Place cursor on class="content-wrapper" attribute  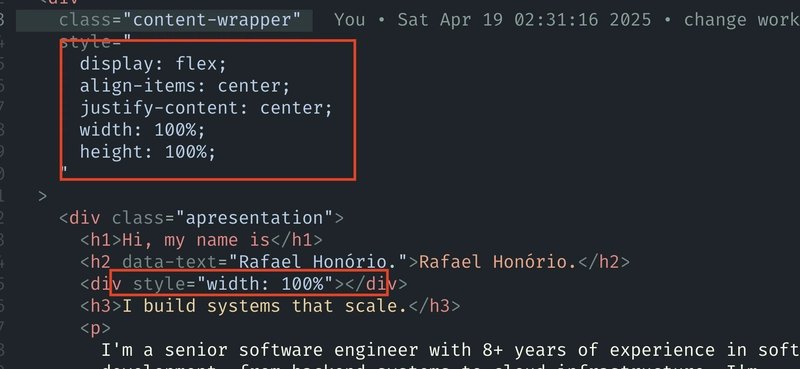[x=180, y=20]
